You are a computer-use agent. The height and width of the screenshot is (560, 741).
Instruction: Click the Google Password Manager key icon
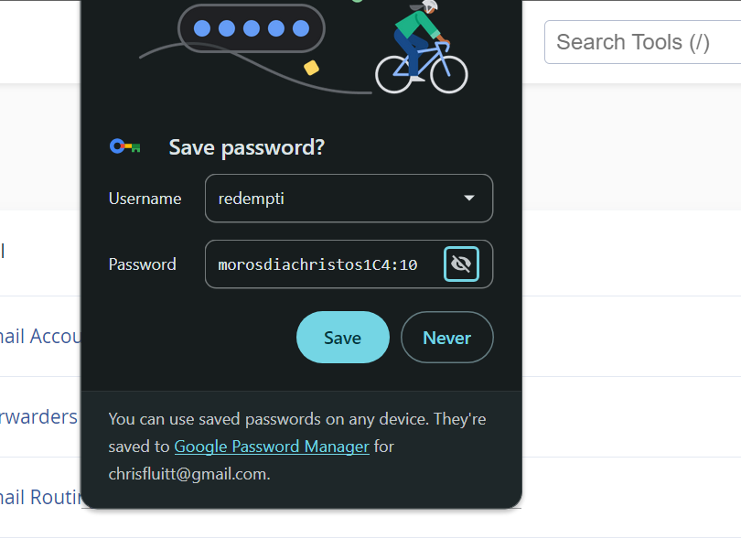[x=124, y=146]
